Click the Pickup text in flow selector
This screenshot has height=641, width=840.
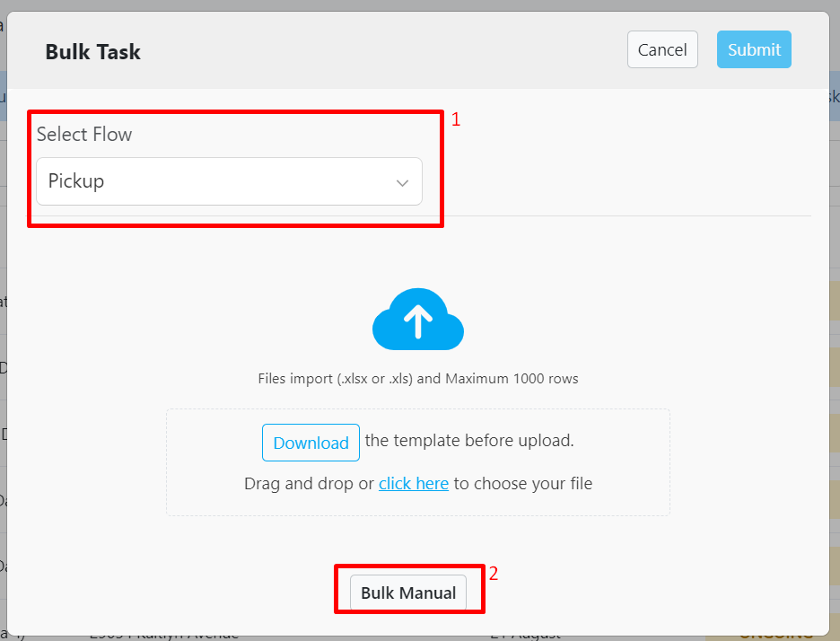coord(76,181)
